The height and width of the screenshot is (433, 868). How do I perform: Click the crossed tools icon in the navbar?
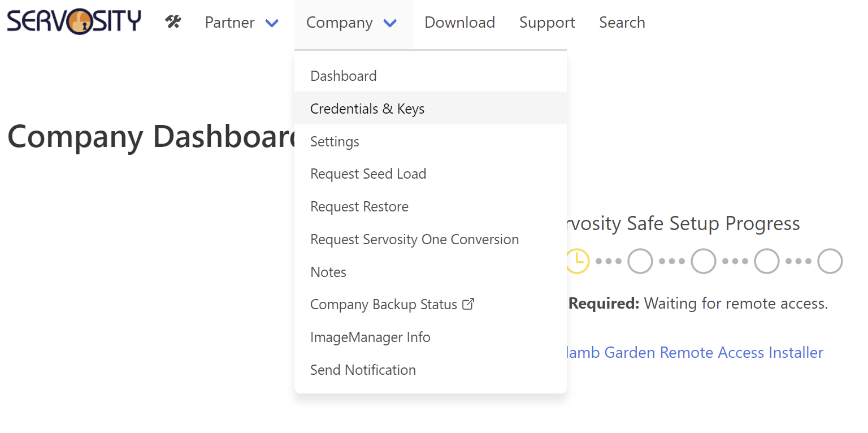click(172, 21)
